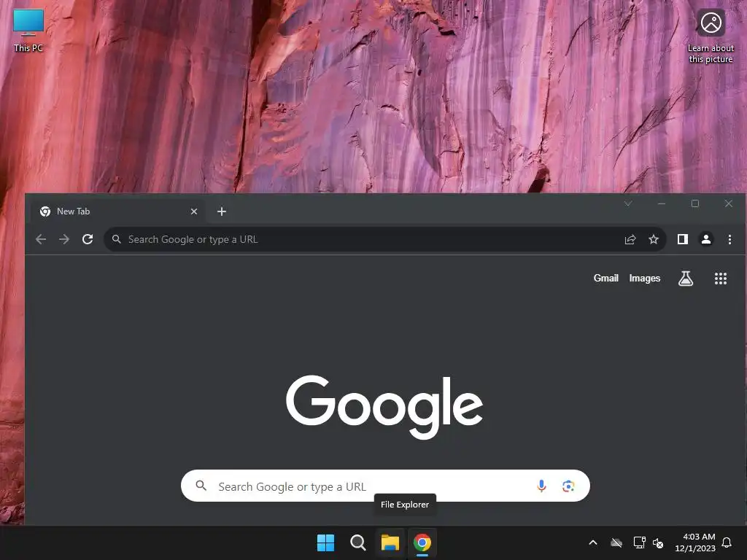Open the Gmail link
This screenshot has height=560, width=747.
point(605,278)
